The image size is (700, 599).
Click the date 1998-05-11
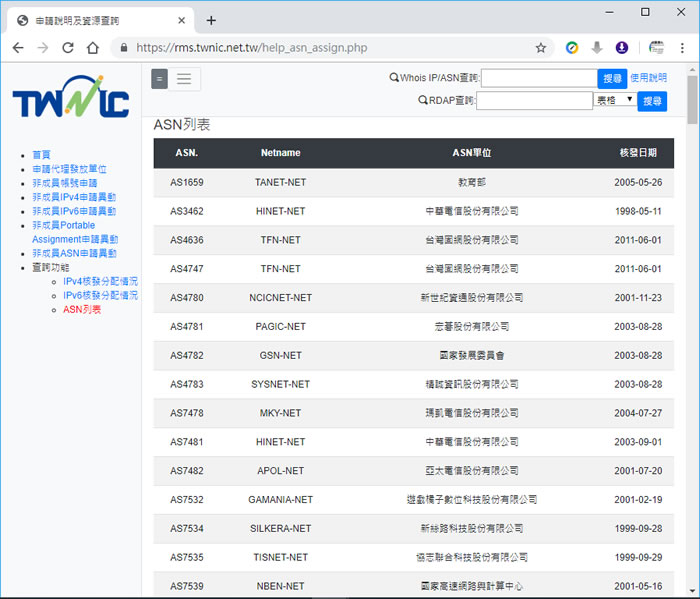(x=638, y=211)
